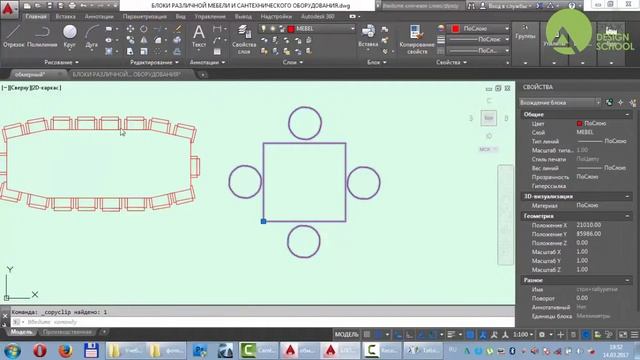
Task: Open status bar customization menu icon
Action: click(634, 335)
